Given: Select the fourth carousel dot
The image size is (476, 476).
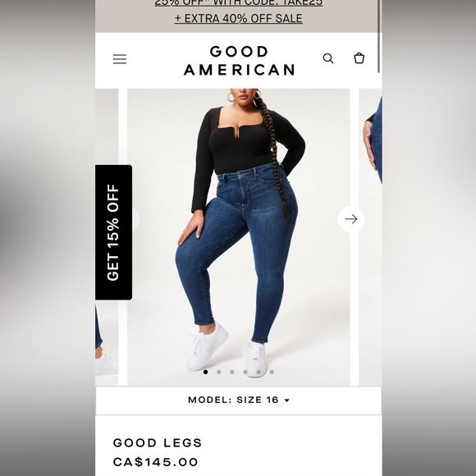Looking at the screenshot, I should click(245, 372).
